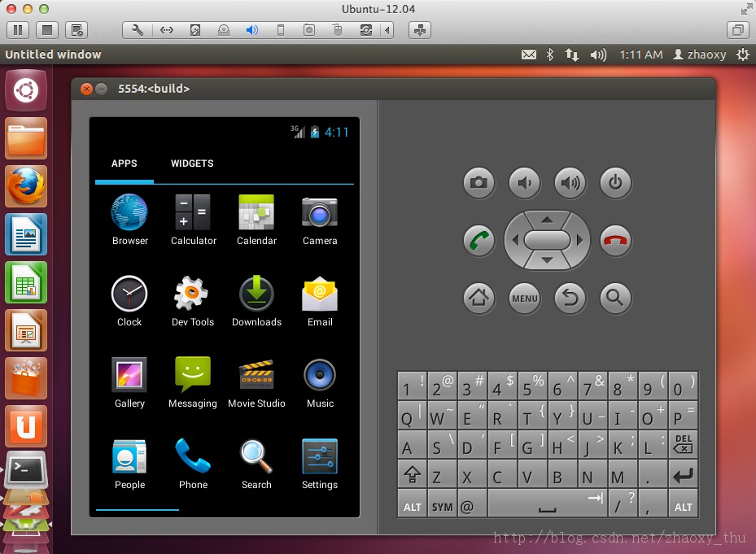Open Ubuntu Software Center from launcher
Screen dimensions: 756x554
pyautogui.click(x=26, y=378)
